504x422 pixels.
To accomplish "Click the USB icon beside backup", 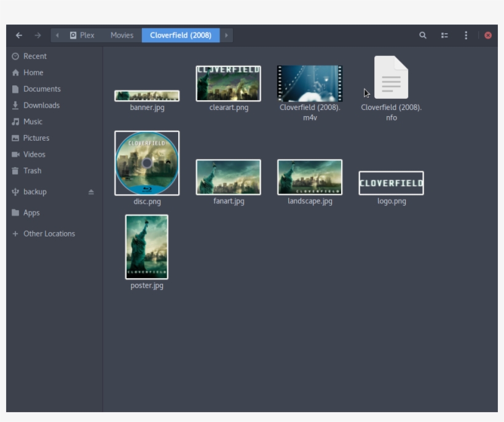I will 15,192.
